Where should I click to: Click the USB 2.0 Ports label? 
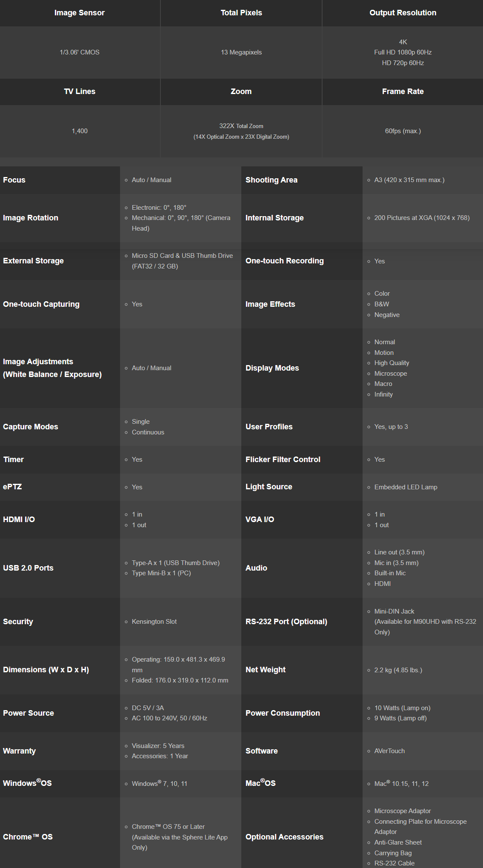(28, 568)
